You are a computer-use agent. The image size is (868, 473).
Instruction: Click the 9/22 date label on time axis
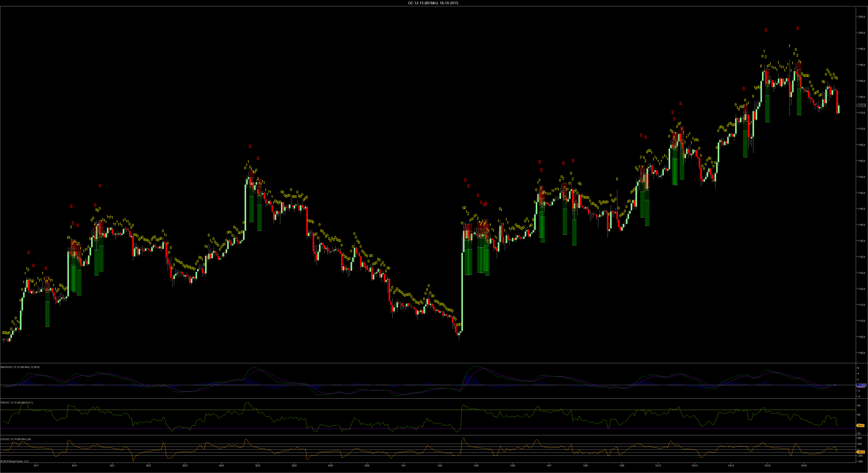pos(149,466)
